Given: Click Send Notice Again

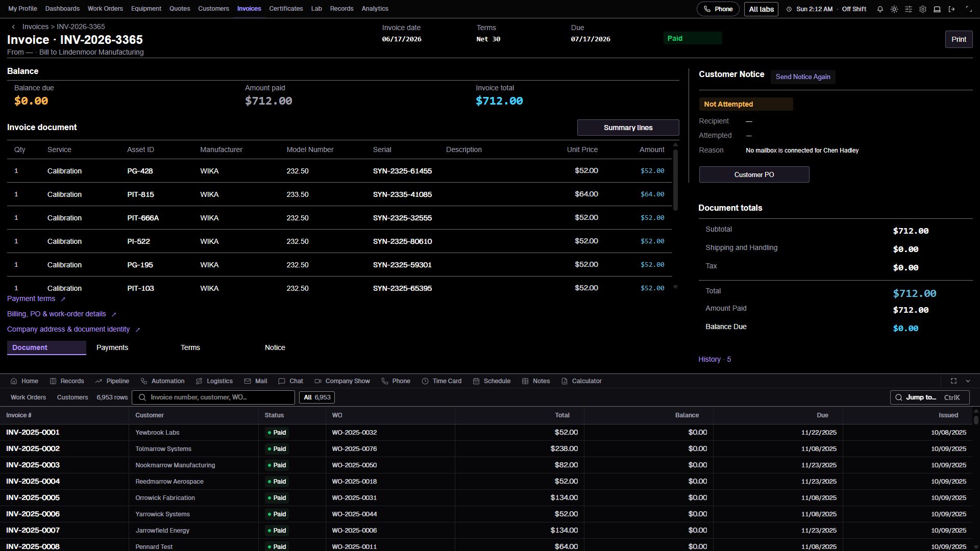Looking at the screenshot, I should [x=803, y=77].
